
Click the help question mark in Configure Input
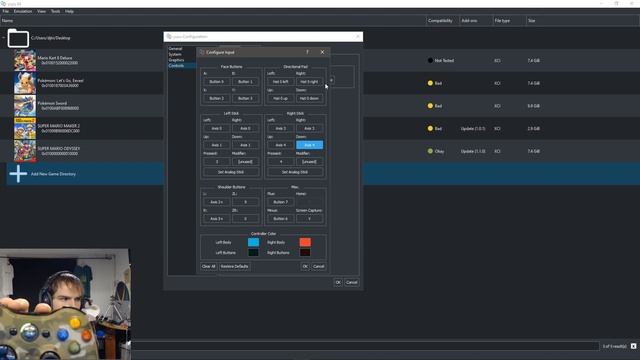[x=307, y=52]
